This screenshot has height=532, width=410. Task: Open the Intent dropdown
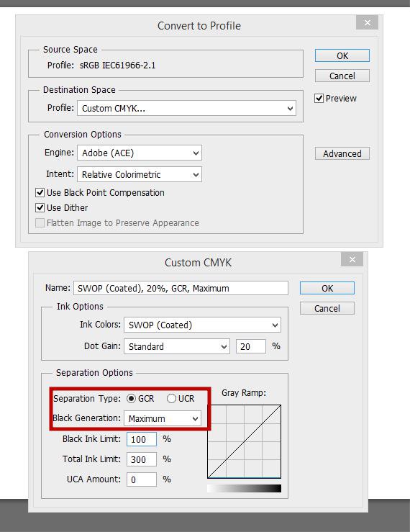pyautogui.click(x=140, y=174)
